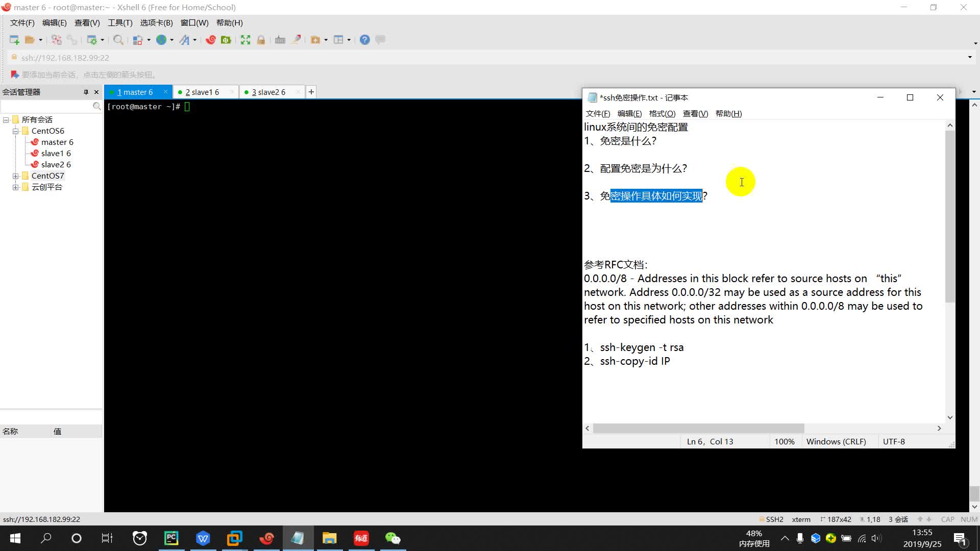The width and height of the screenshot is (980, 551).
Task: Open WeChat from the taskbar
Action: click(393, 538)
